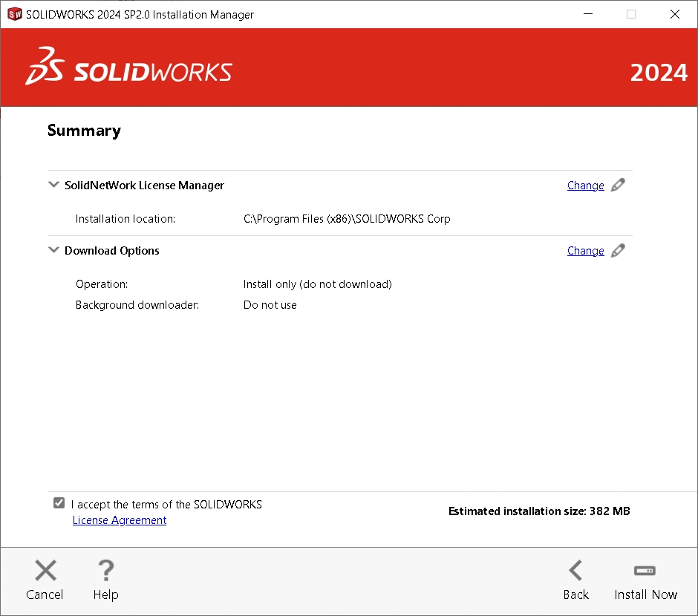Click the SOLIDWORKS logo in banner
Viewport: 698px width, 616px height.
point(128,66)
